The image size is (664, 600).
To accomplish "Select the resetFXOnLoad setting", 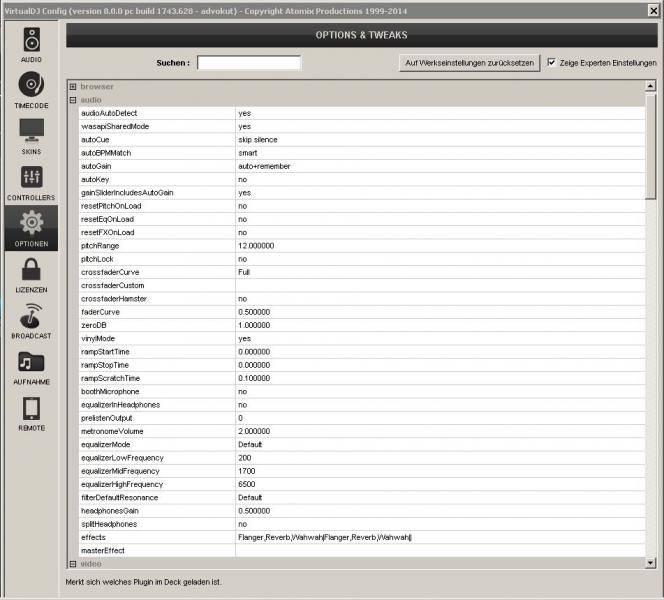I will pyautogui.click(x=362, y=232).
